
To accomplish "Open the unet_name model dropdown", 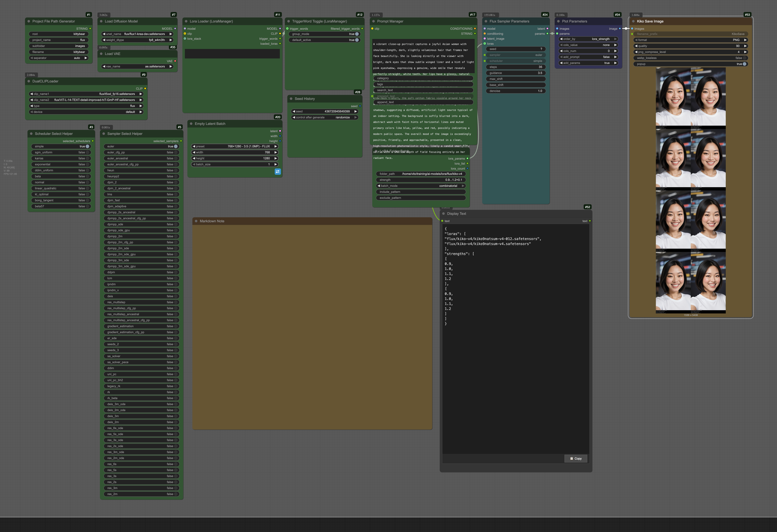I will pyautogui.click(x=137, y=34).
